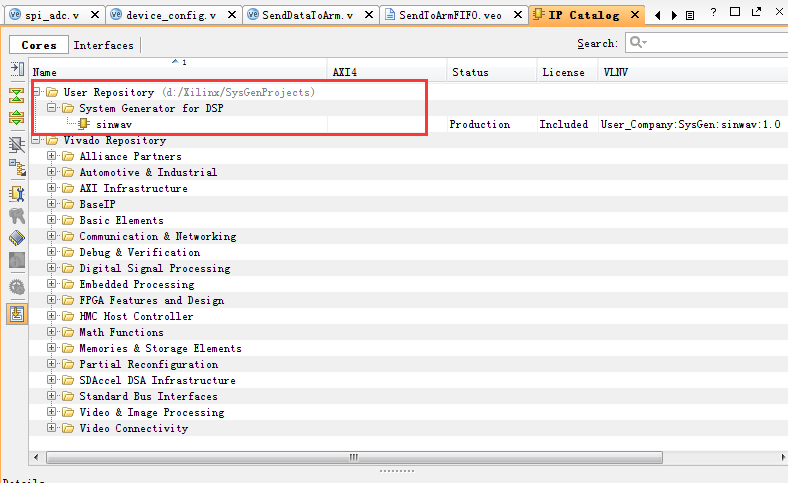Click the Expand All toolbar icon
The width and height of the screenshot is (788, 483).
pyautogui.click(x=17, y=118)
